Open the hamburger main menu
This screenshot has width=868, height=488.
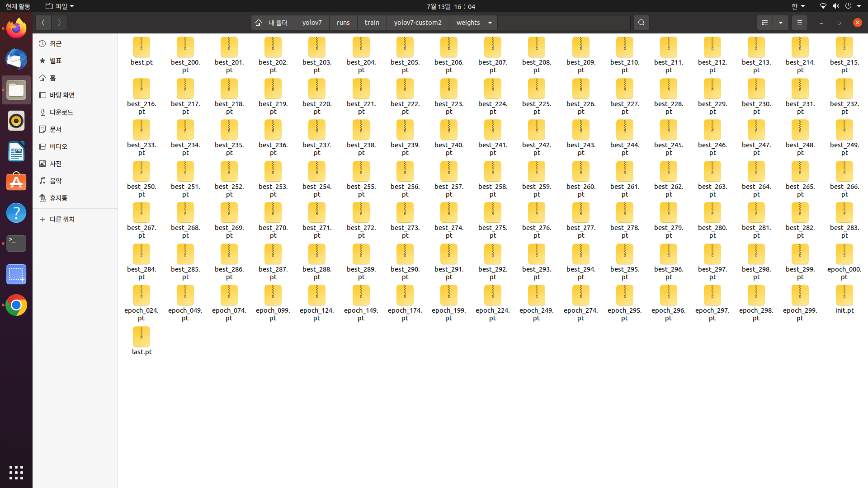799,23
